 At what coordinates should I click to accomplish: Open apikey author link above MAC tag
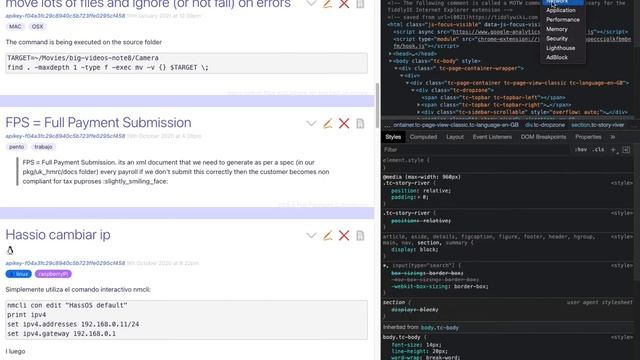(x=65, y=16)
